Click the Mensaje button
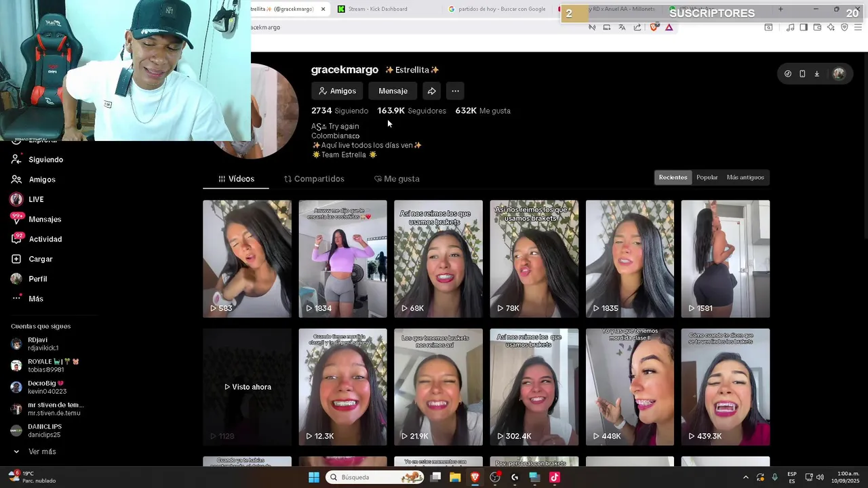This screenshot has width=868, height=488. click(393, 91)
